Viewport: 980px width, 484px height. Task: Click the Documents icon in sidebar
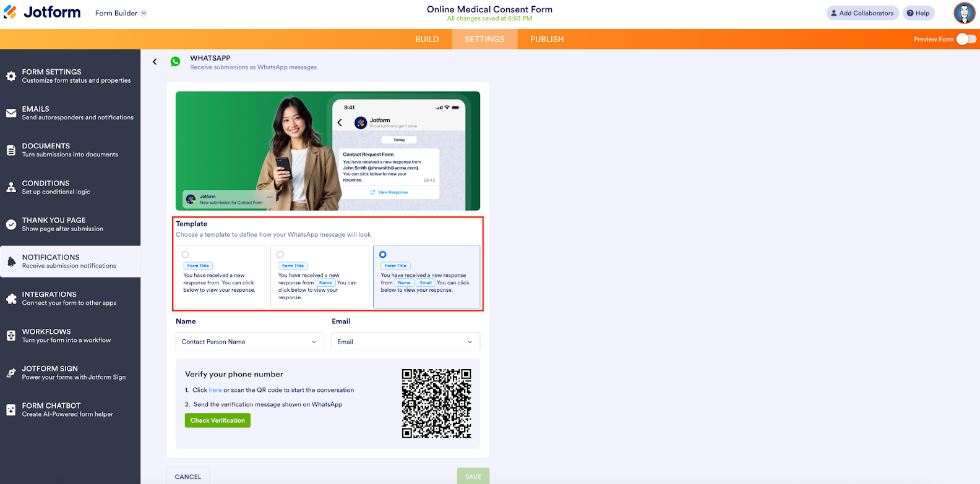coord(11,150)
